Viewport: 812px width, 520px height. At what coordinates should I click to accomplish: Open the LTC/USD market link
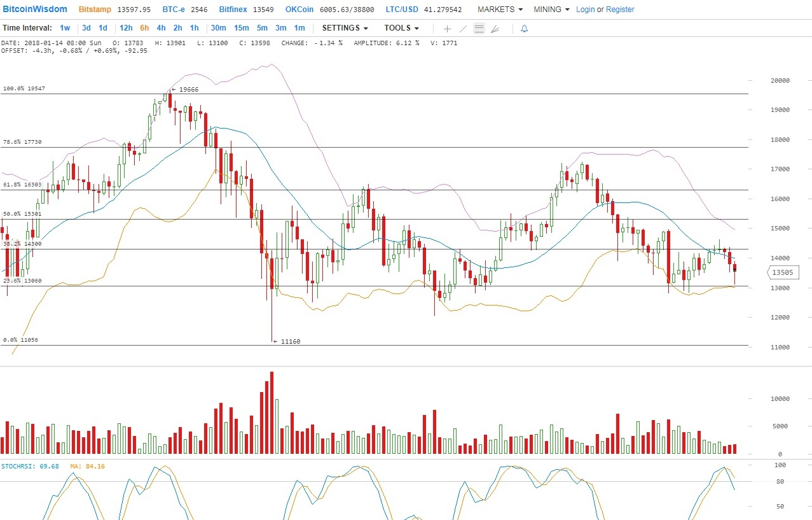coord(402,10)
